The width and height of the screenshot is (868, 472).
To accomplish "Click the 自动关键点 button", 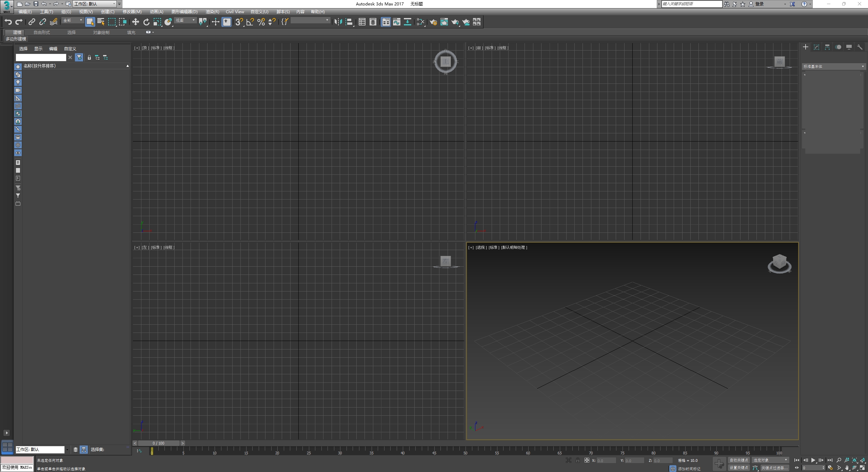I will [738, 460].
